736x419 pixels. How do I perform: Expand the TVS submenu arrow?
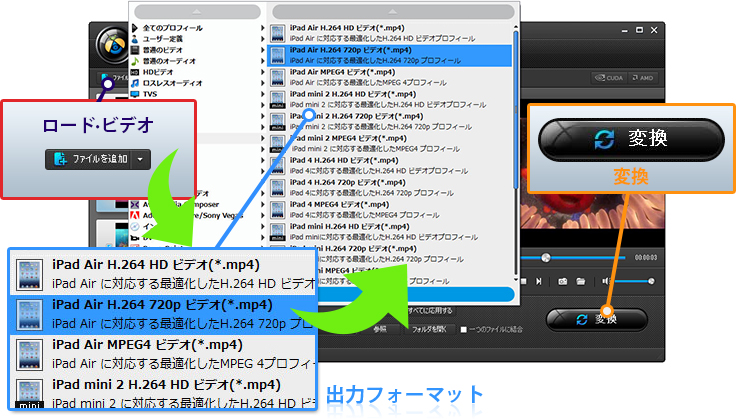pos(263,94)
